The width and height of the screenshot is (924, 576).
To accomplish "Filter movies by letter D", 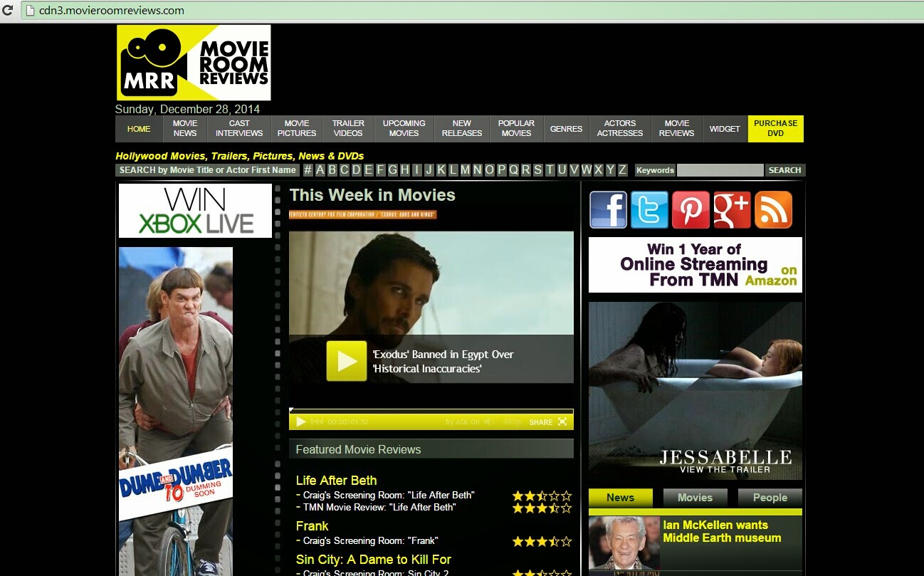I will tap(357, 170).
